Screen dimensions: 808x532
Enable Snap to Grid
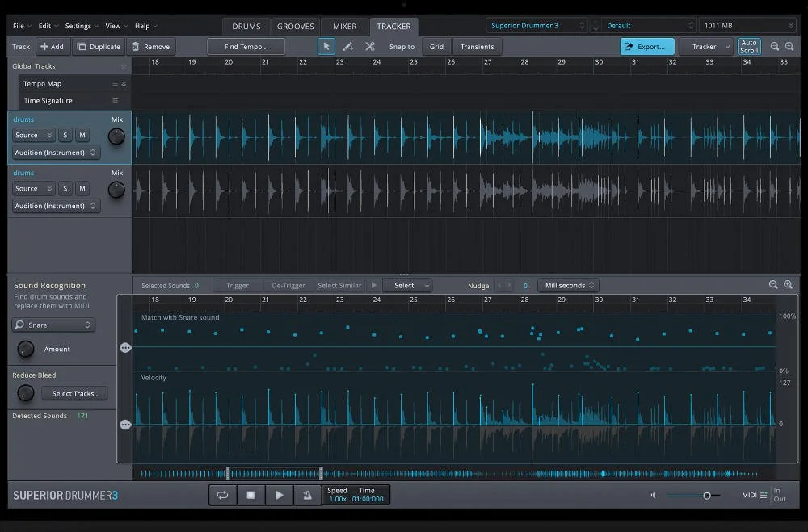click(436, 46)
